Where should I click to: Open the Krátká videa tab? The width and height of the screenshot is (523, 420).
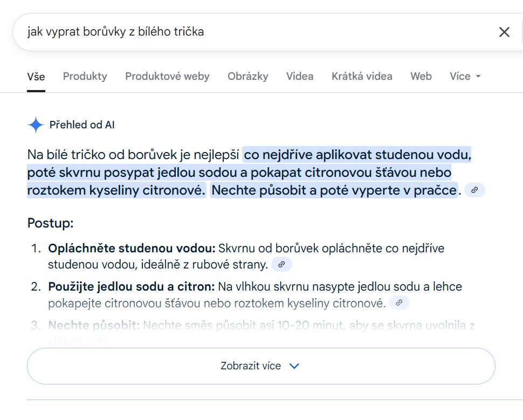(x=362, y=77)
